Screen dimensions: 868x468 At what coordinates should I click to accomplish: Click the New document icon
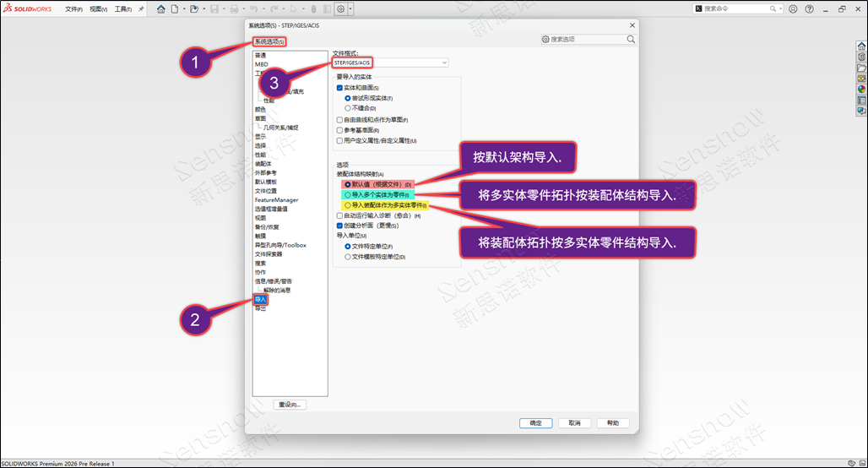tap(175, 8)
